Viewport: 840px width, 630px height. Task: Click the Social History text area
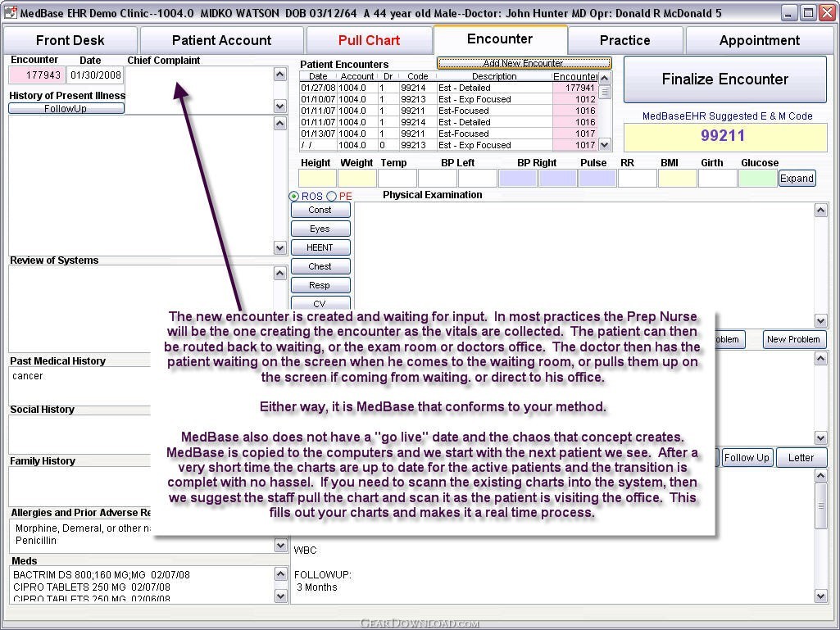pyautogui.click(x=80, y=434)
